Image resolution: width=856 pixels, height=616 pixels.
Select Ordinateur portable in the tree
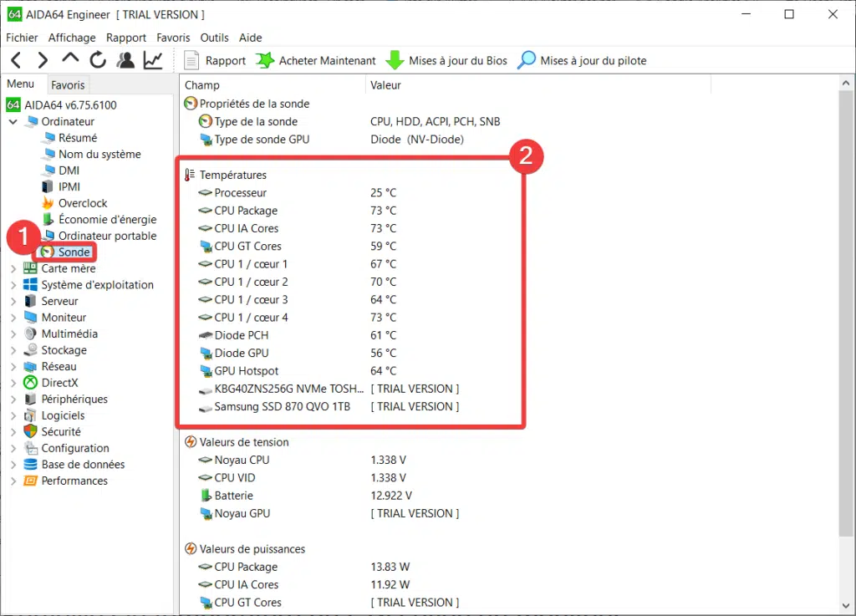pos(108,236)
